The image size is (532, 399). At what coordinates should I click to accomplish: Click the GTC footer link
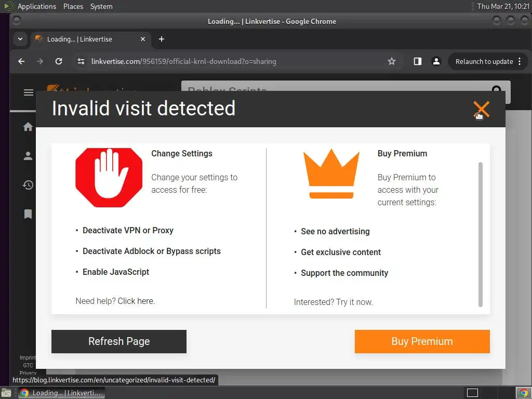(28, 365)
